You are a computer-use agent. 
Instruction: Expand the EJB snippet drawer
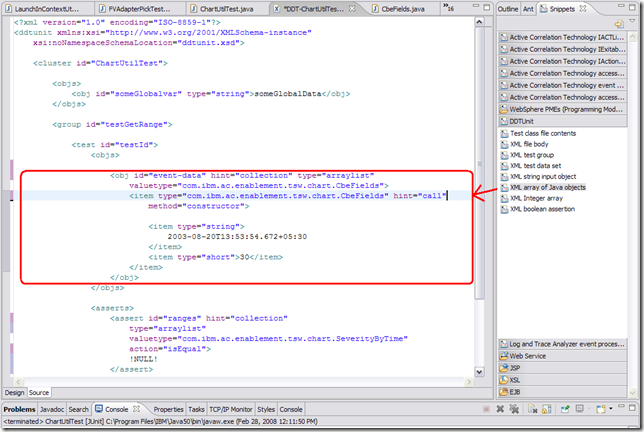(562, 391)
